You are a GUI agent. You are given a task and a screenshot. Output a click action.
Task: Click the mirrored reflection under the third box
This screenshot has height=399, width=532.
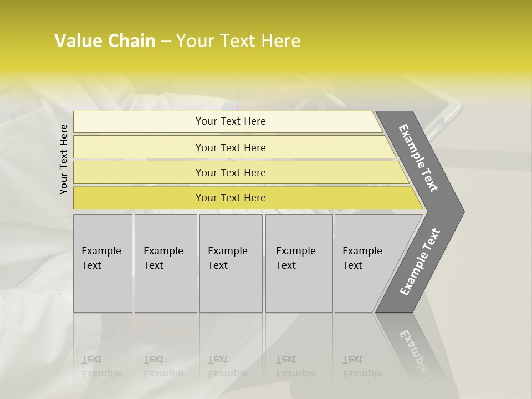pos(227,366)
